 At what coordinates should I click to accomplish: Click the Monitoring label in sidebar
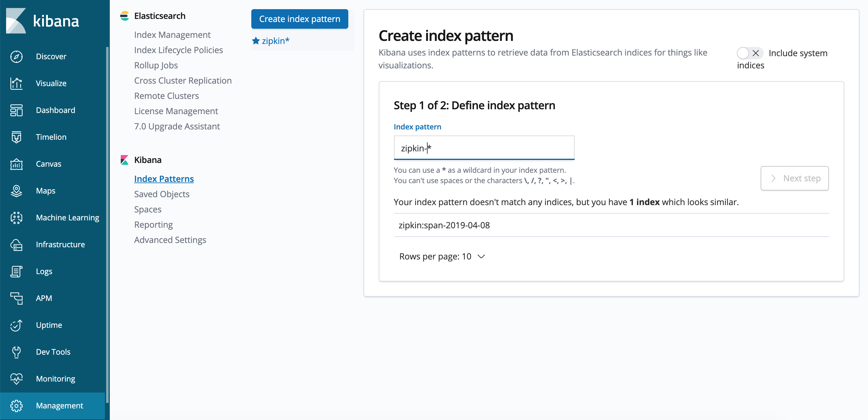56,379
